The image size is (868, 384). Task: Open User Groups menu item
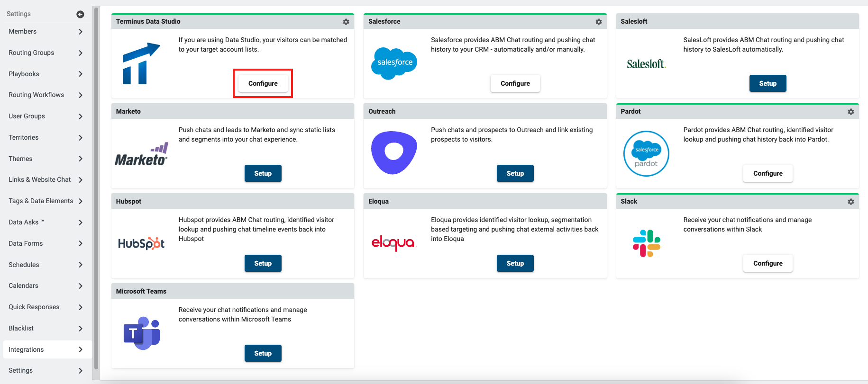click(46, 116)
